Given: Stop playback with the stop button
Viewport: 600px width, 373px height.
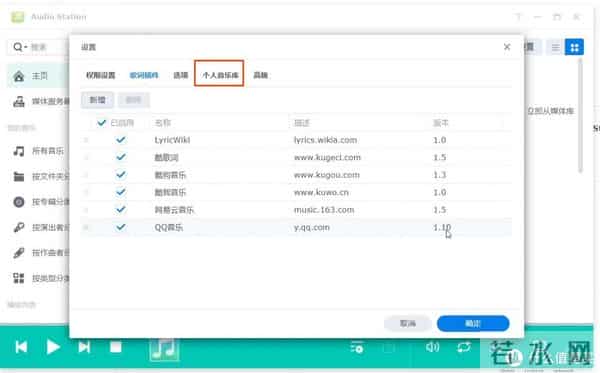Looking at the screenshot, I should tap(116, 347).
